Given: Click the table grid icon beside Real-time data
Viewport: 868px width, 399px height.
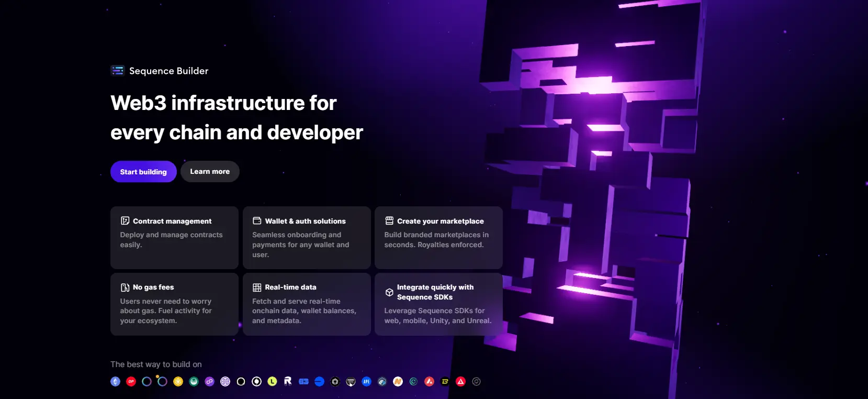Looking at the screenshot, I should pos(257,287).
